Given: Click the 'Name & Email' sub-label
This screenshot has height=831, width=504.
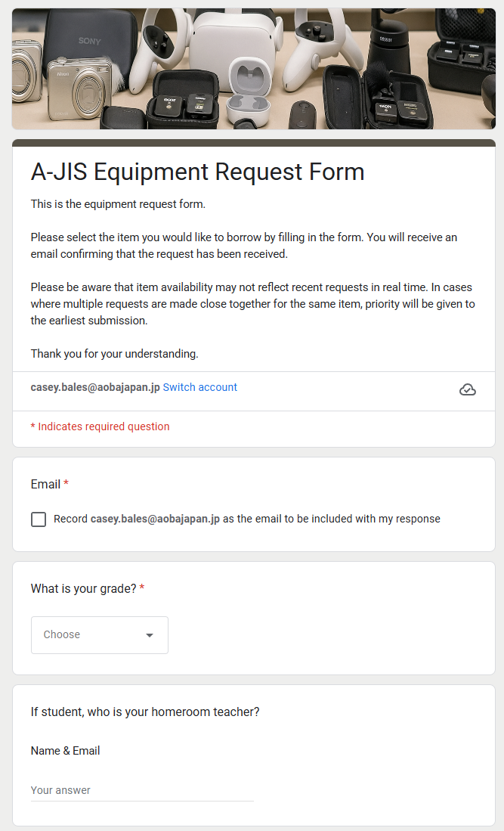Looking at the screenshot, I should 65,751.
